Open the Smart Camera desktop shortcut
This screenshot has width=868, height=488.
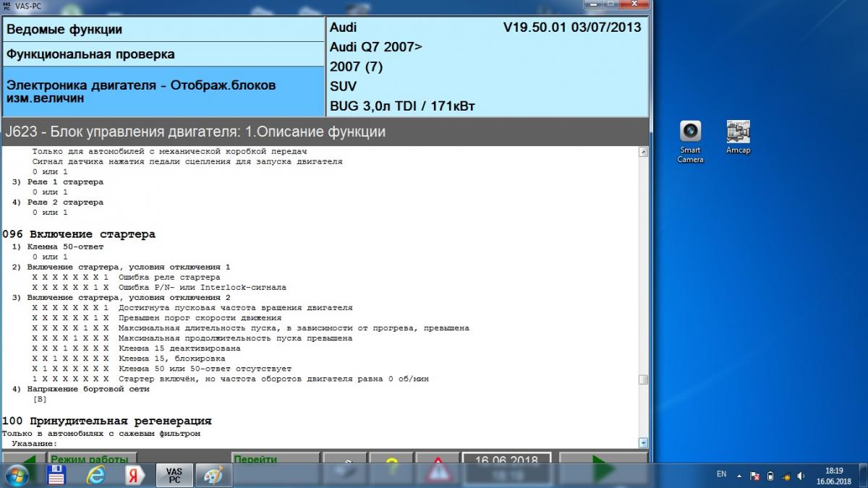(690, 142)
